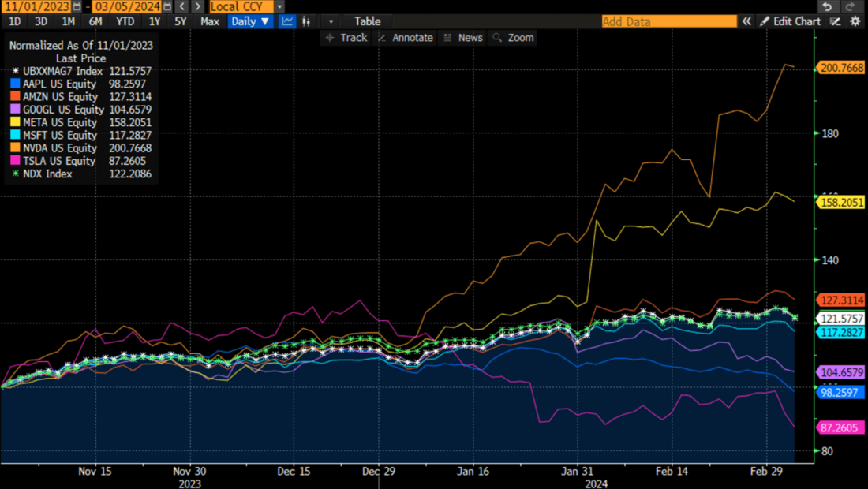Switch to the candlestick chart icon
The image size is (868, 489).
tap(306, 21)
